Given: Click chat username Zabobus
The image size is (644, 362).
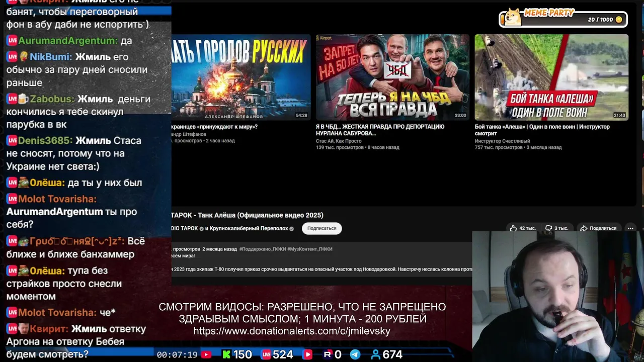Looking at the screenshot, I should [52, 99].
